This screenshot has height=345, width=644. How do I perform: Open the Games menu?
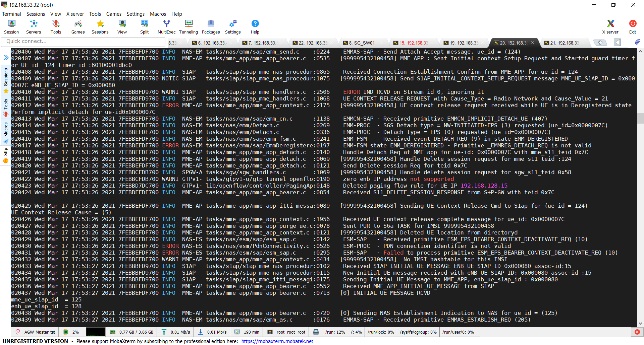click(x=114, y=14)
